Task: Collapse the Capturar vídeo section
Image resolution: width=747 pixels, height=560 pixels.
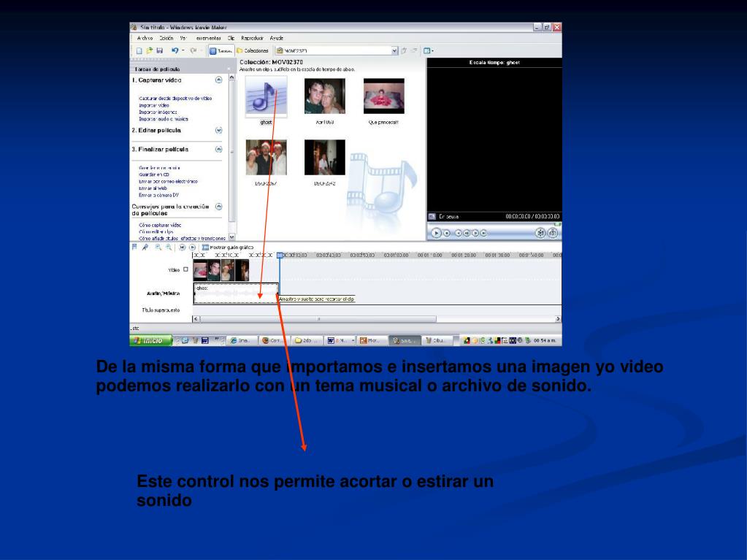Action: (x=218, y=80)
